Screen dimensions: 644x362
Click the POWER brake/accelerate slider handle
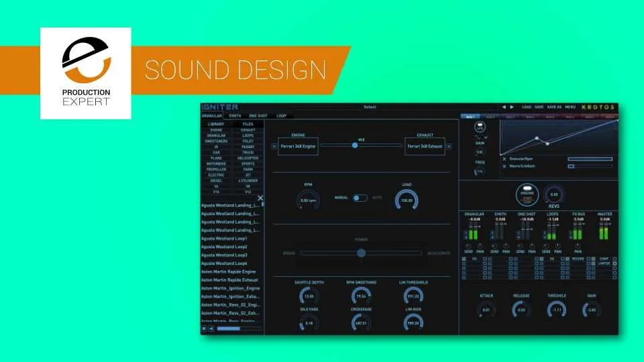361,253
